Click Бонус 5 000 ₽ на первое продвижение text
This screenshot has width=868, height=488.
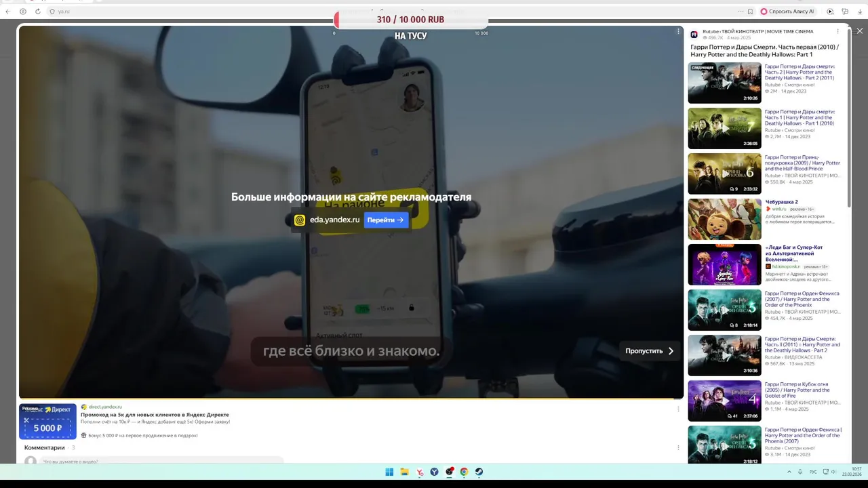tap(143, 436)
